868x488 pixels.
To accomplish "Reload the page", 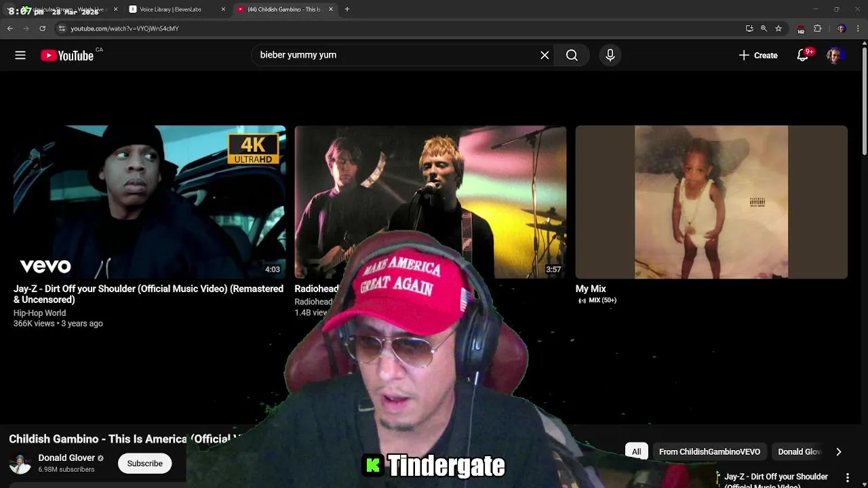I will (x=43, y=28).
